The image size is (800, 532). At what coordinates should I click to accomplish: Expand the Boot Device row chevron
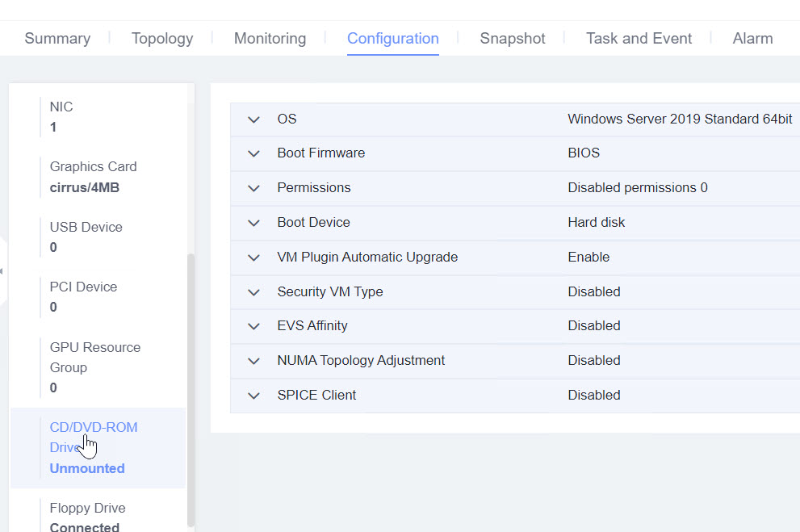[253, 223]
